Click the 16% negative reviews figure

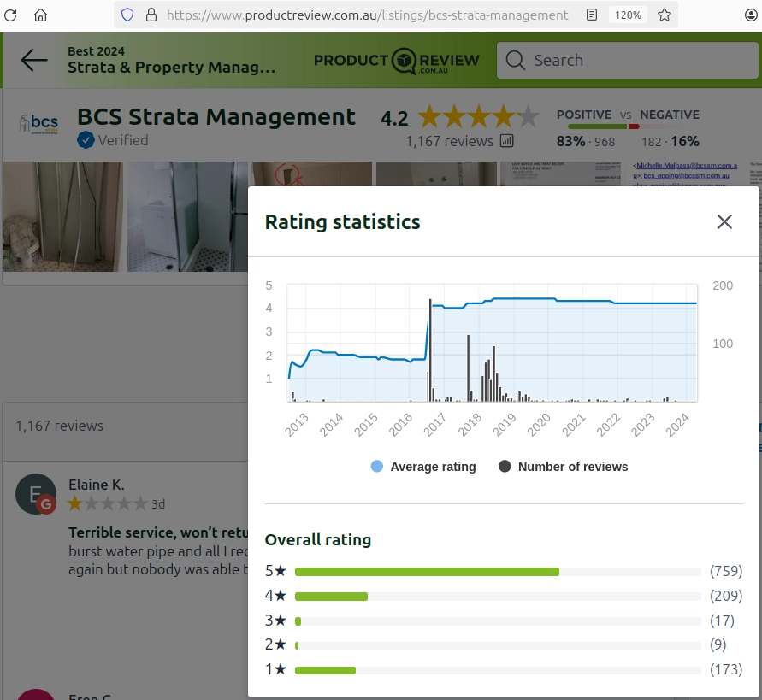(x=685, y=141)
